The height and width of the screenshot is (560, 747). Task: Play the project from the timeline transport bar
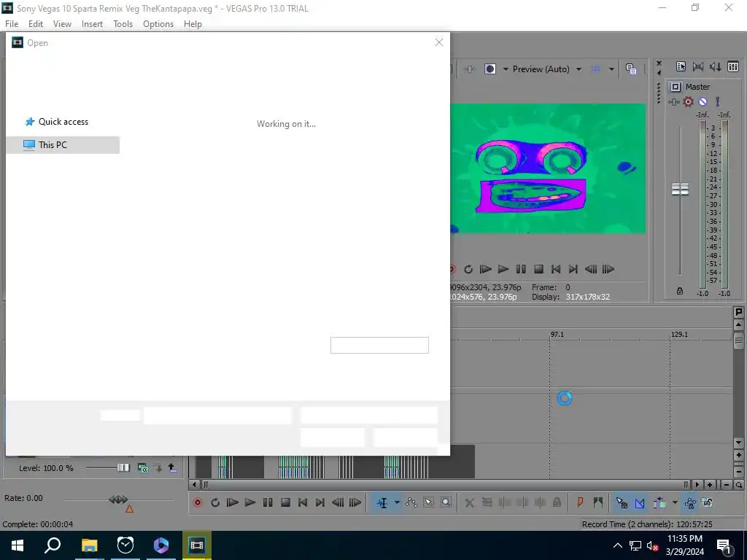click(250, 502)
